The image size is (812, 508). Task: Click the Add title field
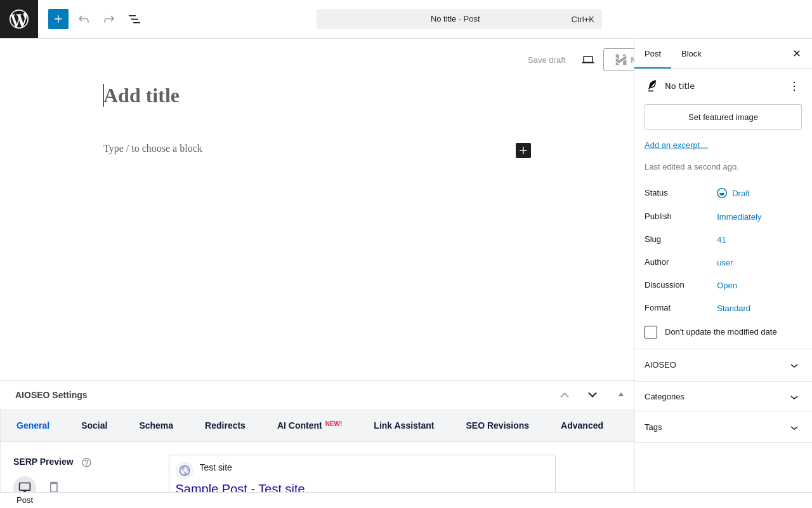click(317, 95)
